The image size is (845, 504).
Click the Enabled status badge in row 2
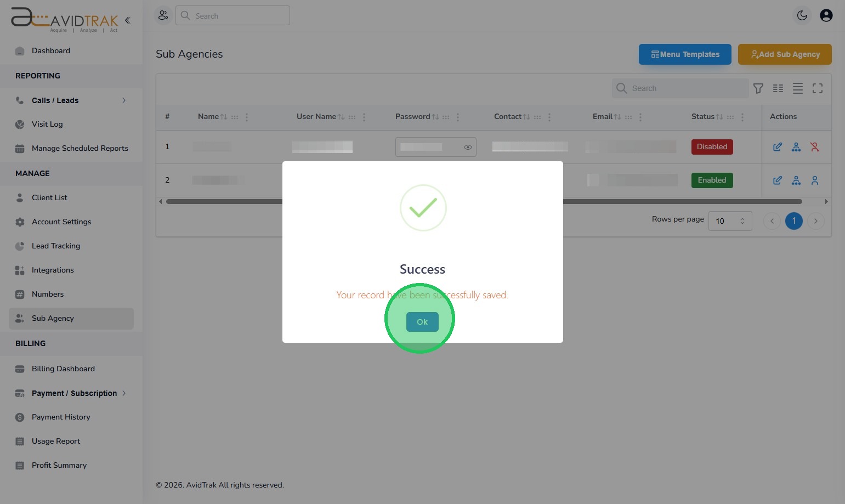[x=712, y=180]
